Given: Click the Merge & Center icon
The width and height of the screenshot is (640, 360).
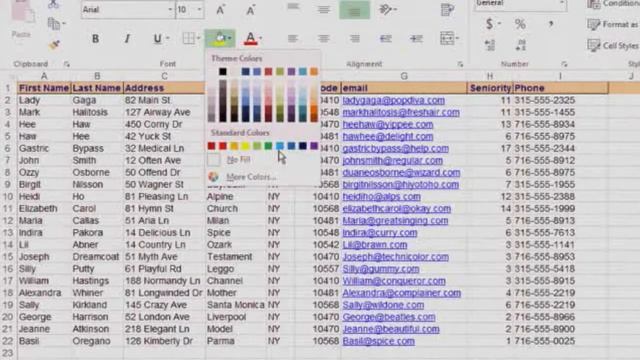Looking at the screenshot, I should tap(447, 38).
